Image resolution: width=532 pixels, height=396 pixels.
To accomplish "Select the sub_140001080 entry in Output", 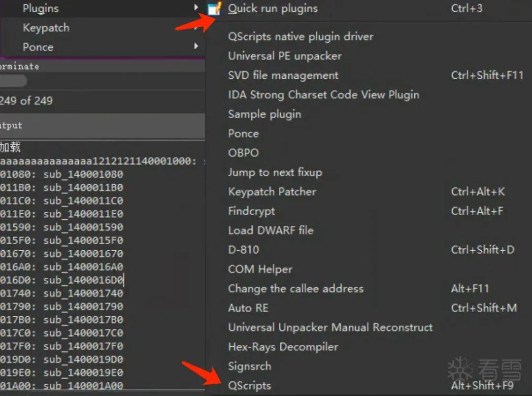I will pos(64,174).
